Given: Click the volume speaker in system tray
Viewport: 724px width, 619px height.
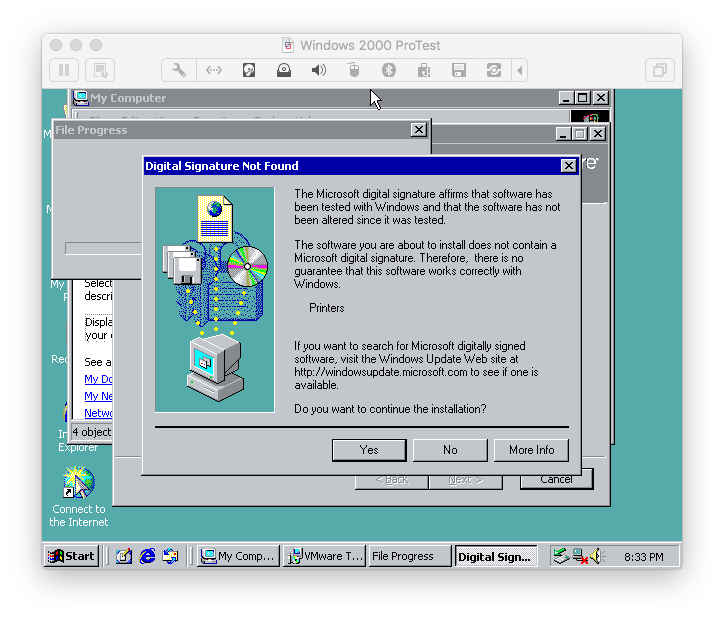Looking at the screenshot, I should click(x=599, y=556).
